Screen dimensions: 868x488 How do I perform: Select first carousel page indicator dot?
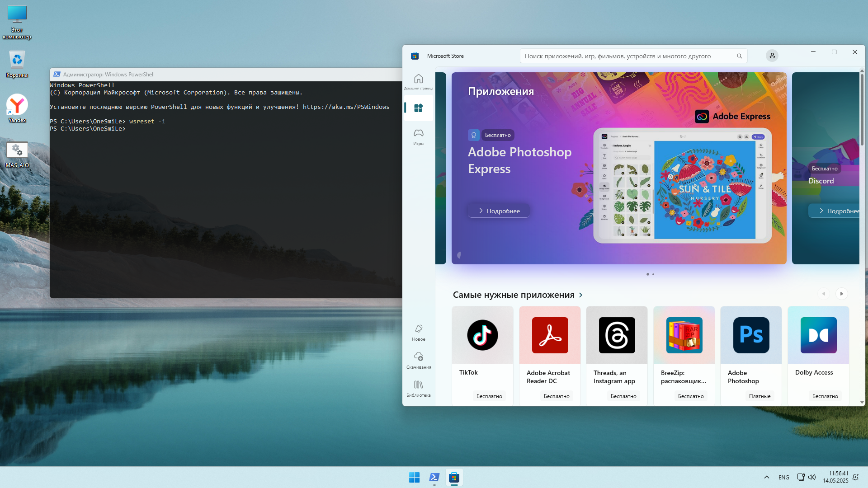647,274
